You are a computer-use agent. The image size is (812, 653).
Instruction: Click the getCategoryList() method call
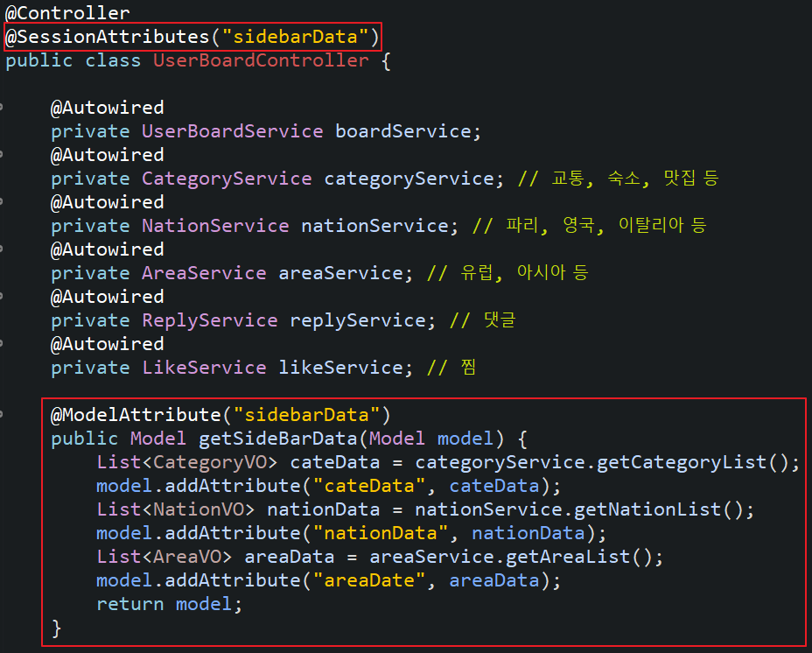(692, 462)
